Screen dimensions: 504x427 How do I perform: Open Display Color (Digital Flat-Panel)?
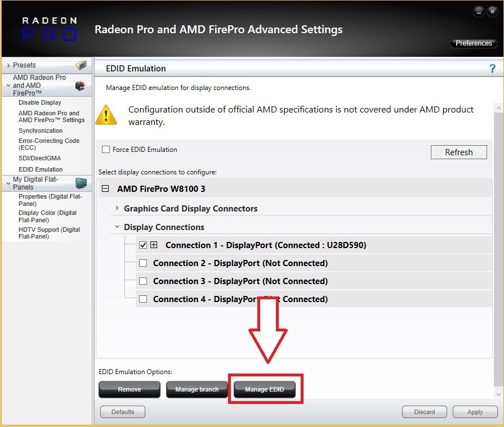(47, 217)
